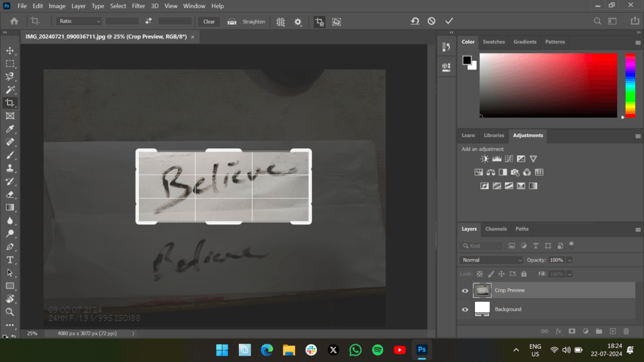Select the Frame tool
The width and height of the screenshot is (644, 362).
pos(10,116)
